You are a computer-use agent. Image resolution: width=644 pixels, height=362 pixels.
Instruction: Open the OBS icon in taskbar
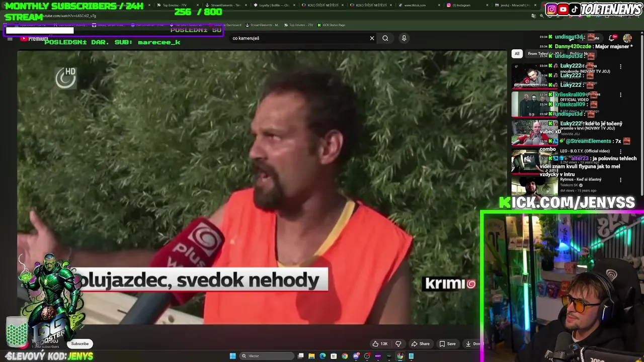(367, 356)
